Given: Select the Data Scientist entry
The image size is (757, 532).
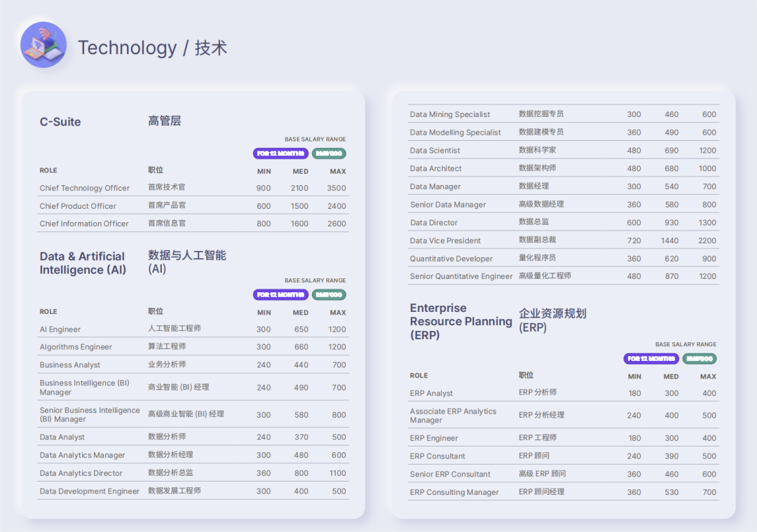Looking at the screenshot, I should pyautogui.click(x=435, y=150).
